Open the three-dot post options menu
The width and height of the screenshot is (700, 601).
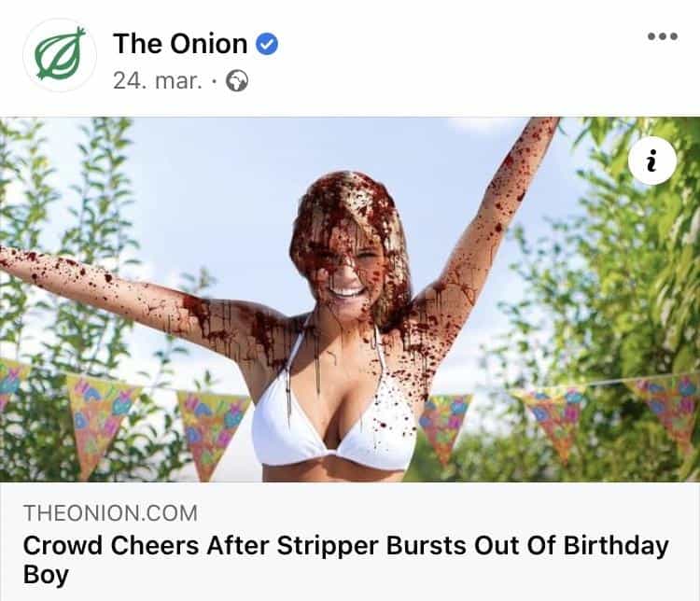662,36
